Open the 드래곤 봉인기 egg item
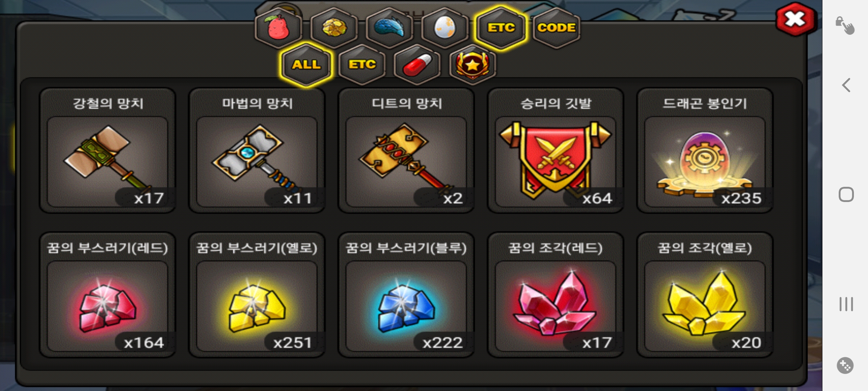868x391 pixels. click(705, 150)
